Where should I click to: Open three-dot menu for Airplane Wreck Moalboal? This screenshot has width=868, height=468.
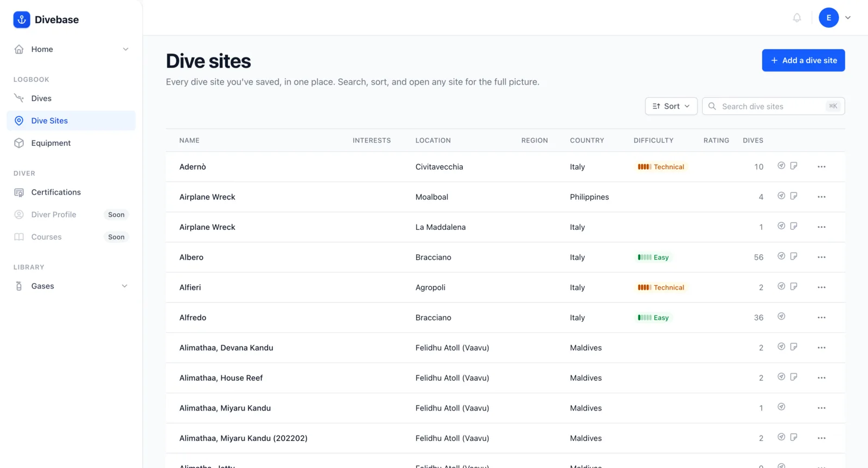coord(821,197)
